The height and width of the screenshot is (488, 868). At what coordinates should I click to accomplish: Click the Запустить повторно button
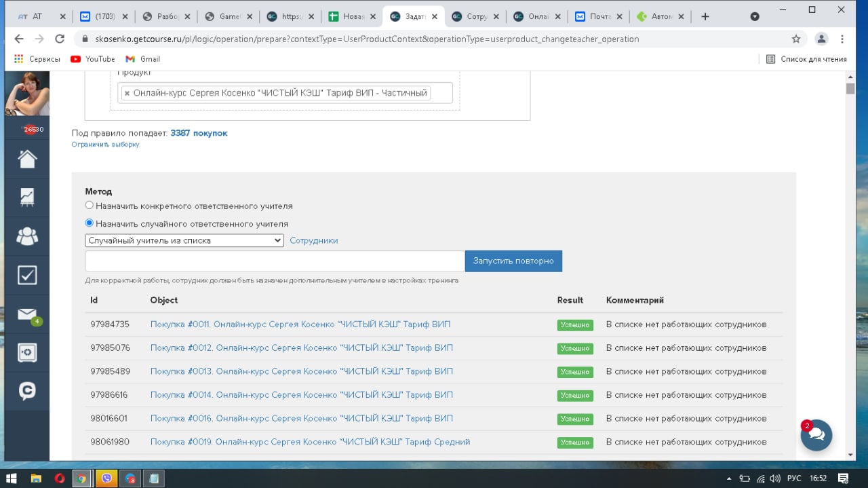[513, 261]
